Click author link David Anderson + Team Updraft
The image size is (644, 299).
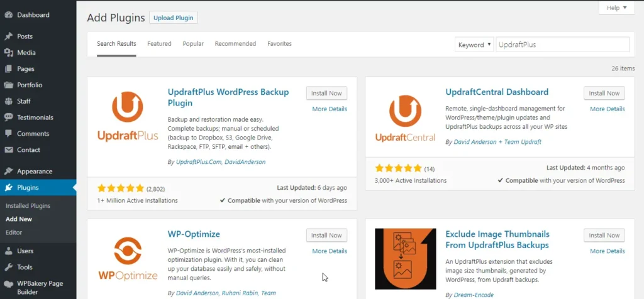tap(497, 142)
